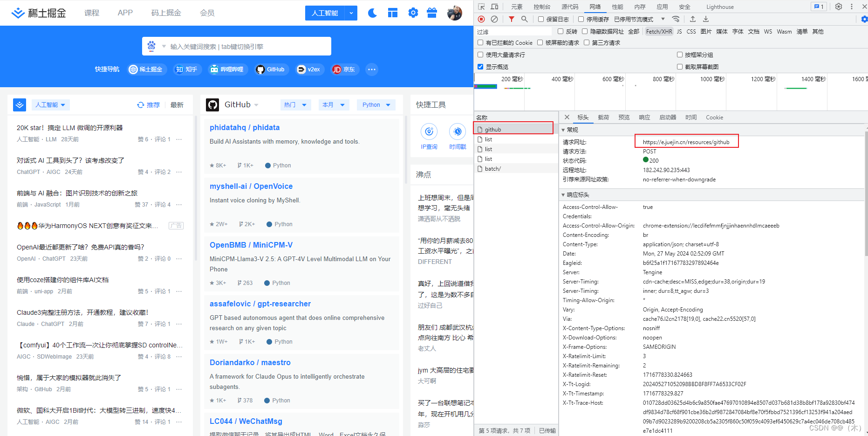The image size is (868, 436).
Task: Open the Python language dropdown
Action: click(376, 105)
